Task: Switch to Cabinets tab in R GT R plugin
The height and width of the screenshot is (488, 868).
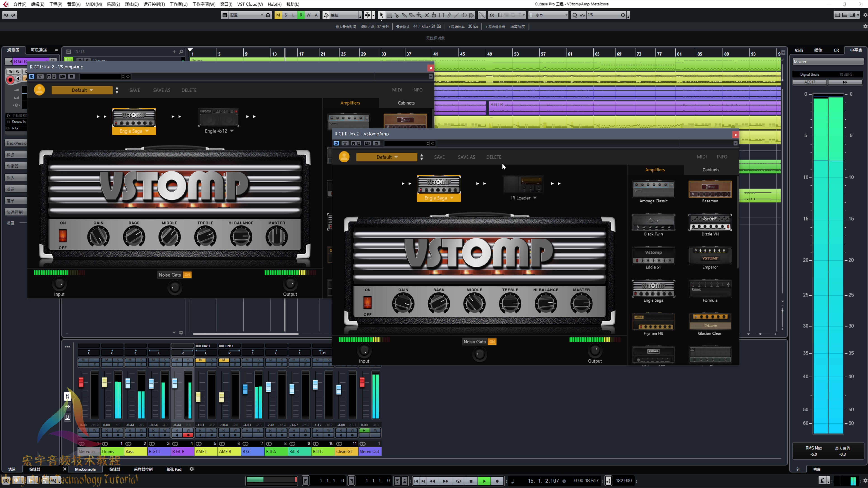Action: point(711,170)
